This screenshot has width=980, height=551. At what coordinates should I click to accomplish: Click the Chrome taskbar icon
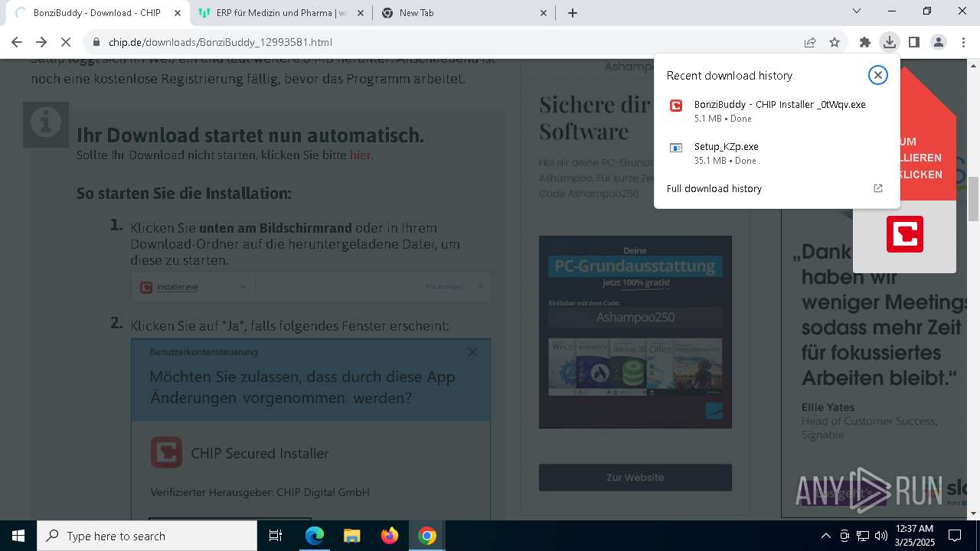(x=427, y=536)
